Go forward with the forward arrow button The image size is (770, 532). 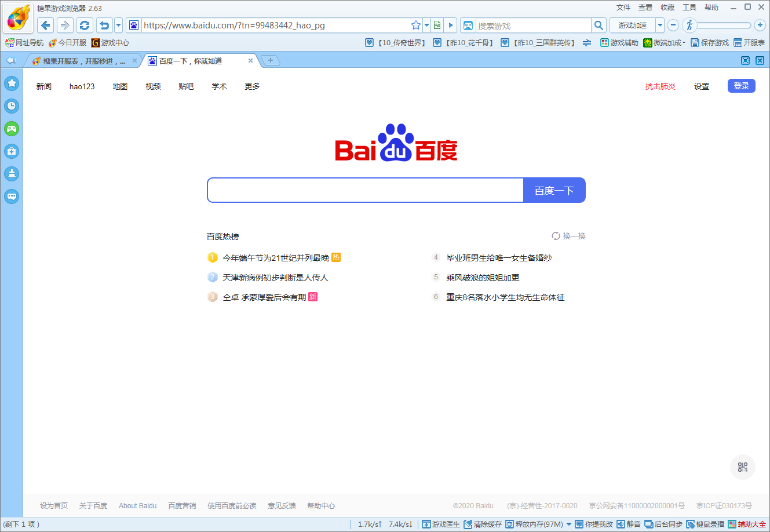[x=65, y=25]
